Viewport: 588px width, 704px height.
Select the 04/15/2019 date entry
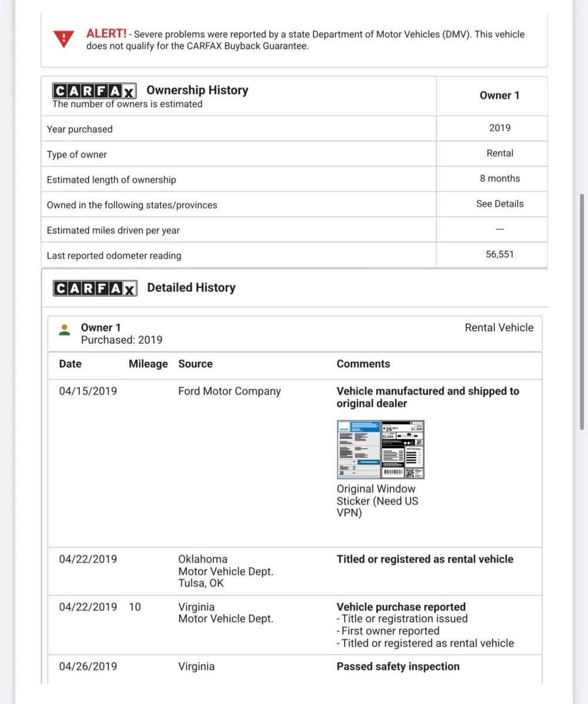88,391
